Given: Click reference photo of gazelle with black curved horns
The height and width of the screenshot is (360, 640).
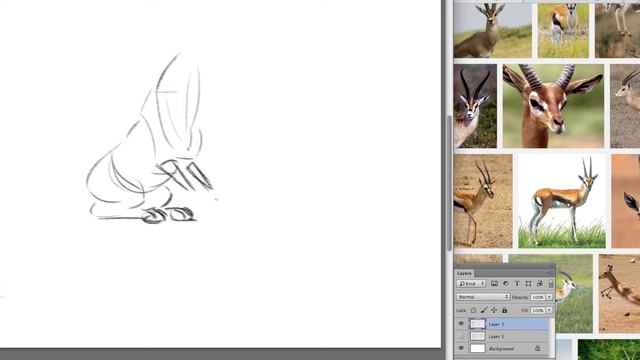Looking at the screenshot, I should pyautogui.click(x=475, y=106).
